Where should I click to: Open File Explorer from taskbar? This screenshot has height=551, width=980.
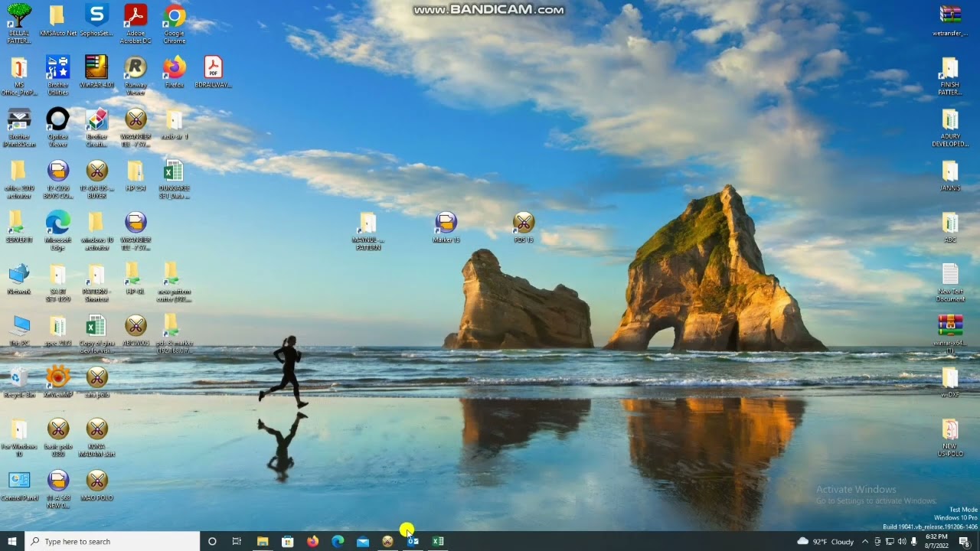[x=263, y=541]
